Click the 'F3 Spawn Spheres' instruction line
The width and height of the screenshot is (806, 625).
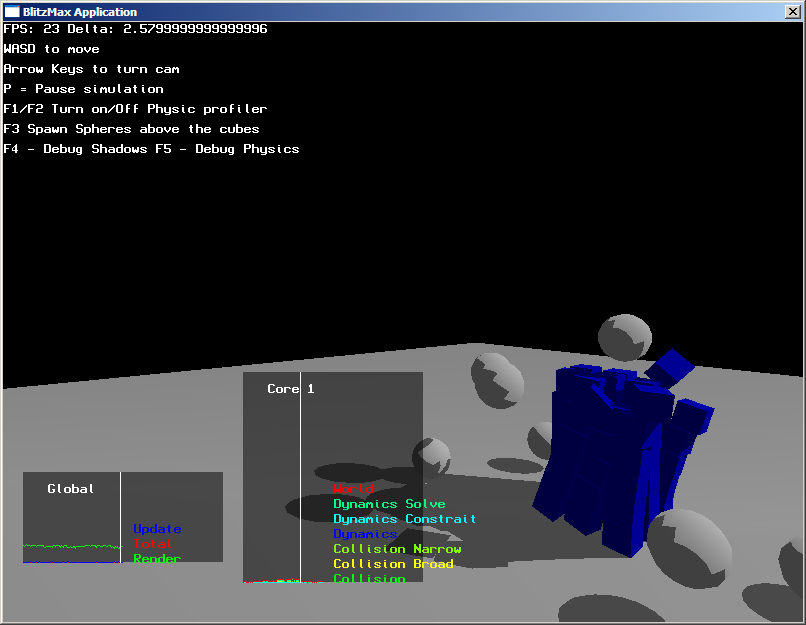click(x=131, y=129)
